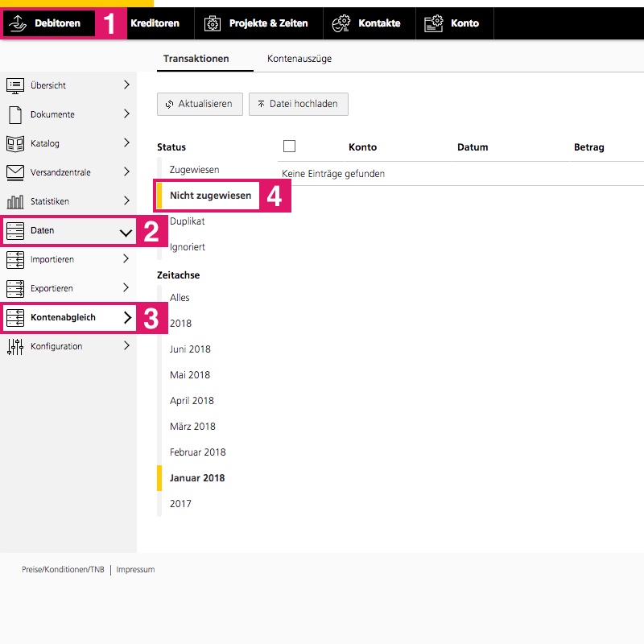
Task: Click the Importieren icon in sidebar
Action: click(x=15, y=259)
